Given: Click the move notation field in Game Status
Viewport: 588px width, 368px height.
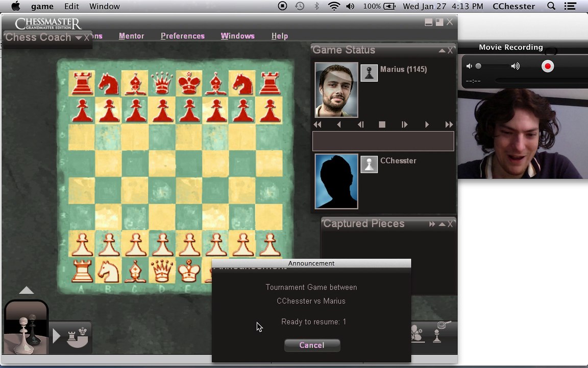Looking at the screenshot, I should 383,141.
